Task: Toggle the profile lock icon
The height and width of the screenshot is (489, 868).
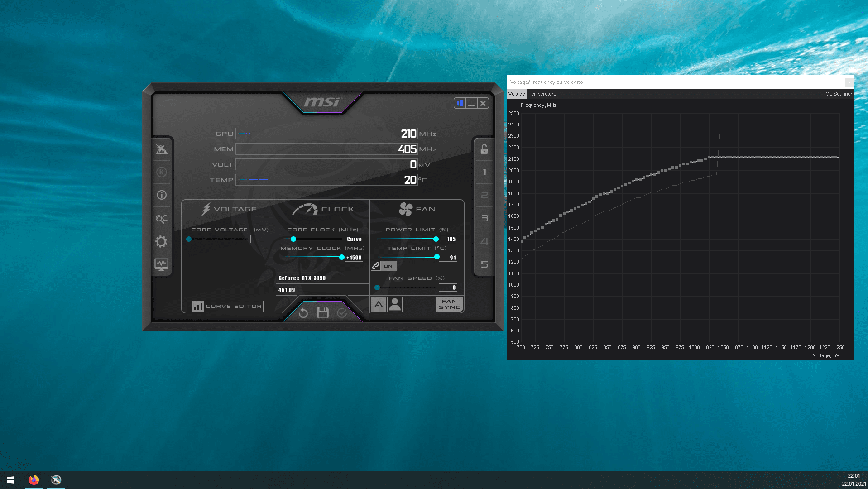Action: 484,149
